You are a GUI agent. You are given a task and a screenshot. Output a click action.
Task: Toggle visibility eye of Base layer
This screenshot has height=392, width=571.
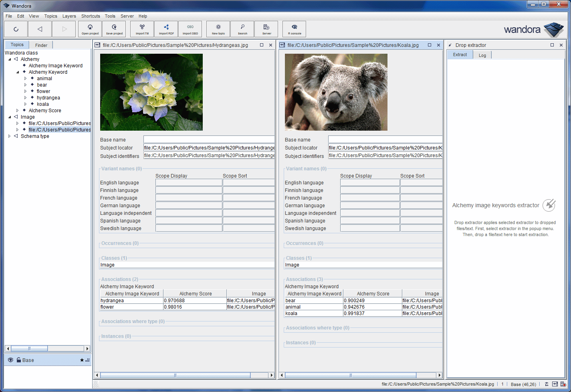pyautogui.click(x=10, y=360)
